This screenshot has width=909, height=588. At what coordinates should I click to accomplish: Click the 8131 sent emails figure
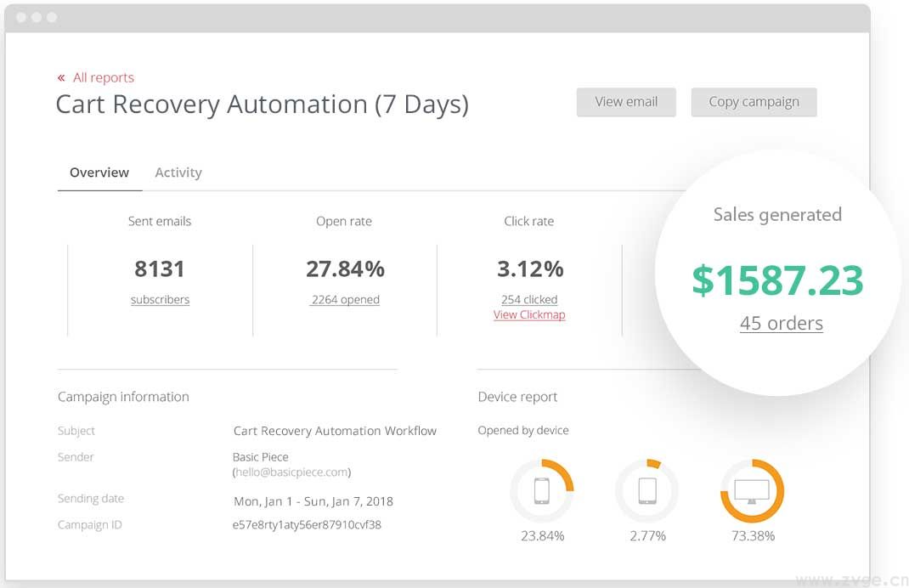point(160,269)
